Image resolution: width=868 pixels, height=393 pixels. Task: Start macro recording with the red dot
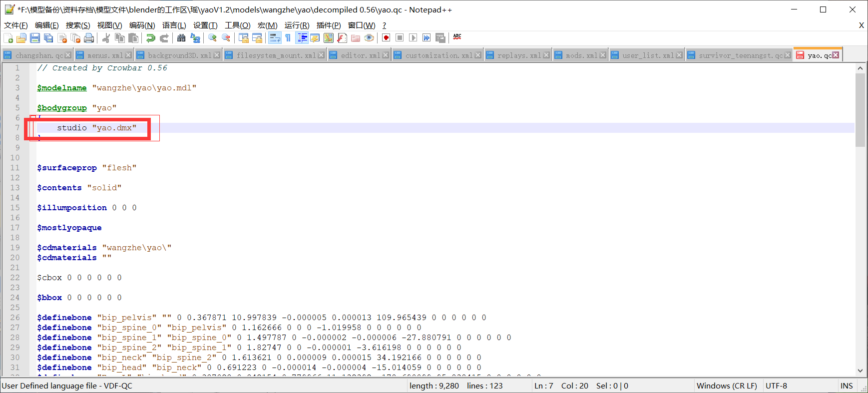point(386,38)
